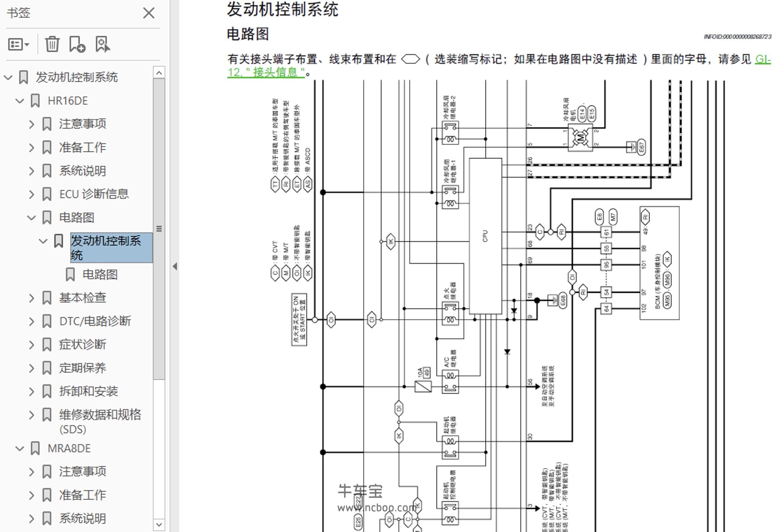Expand the MRA8DE 注意事项 bookmark

(31, 472)
